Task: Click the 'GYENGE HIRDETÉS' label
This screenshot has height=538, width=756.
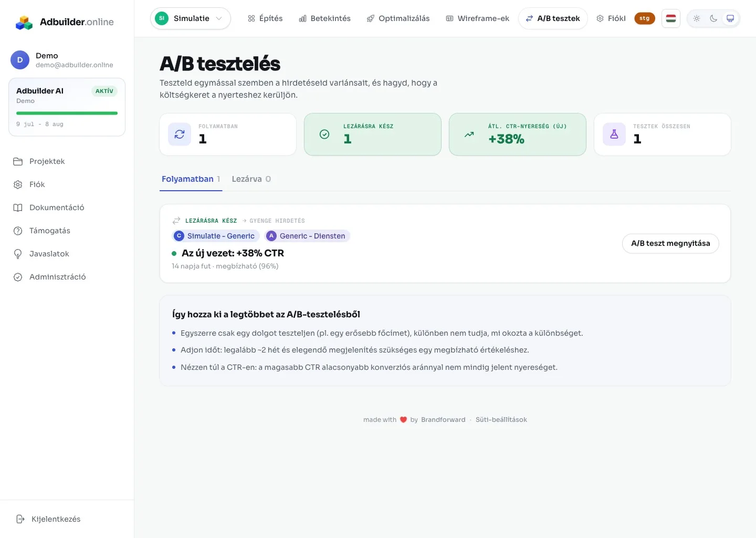Action: coord(277,221)
